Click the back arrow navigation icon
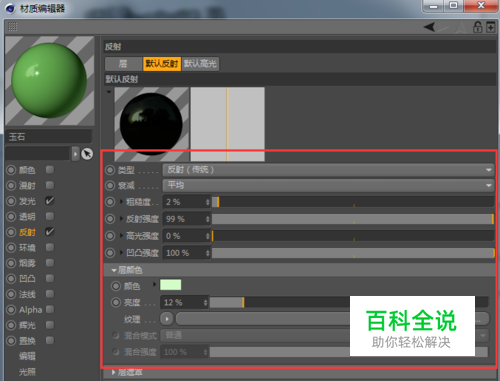The width and height of the screenshot is (500, 381). tap(430, 27)
